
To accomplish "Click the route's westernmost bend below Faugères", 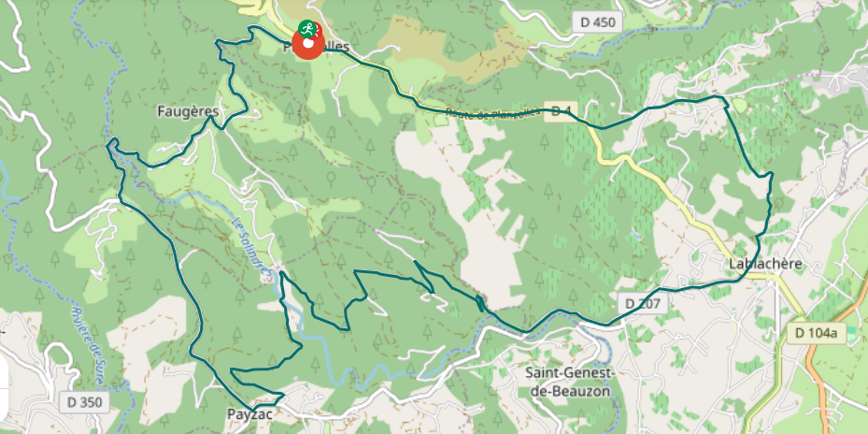I will pyautogui.click(x=110, y=145).
